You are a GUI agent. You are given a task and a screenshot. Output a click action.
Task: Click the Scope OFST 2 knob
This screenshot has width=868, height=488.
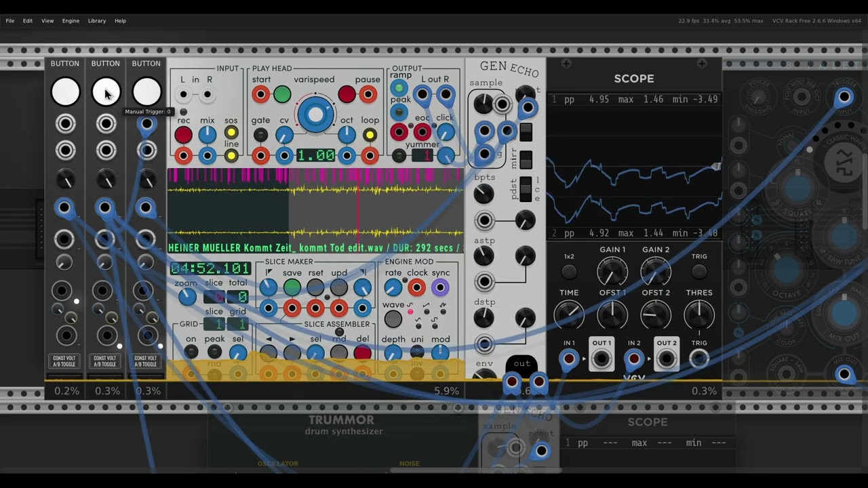656,314
